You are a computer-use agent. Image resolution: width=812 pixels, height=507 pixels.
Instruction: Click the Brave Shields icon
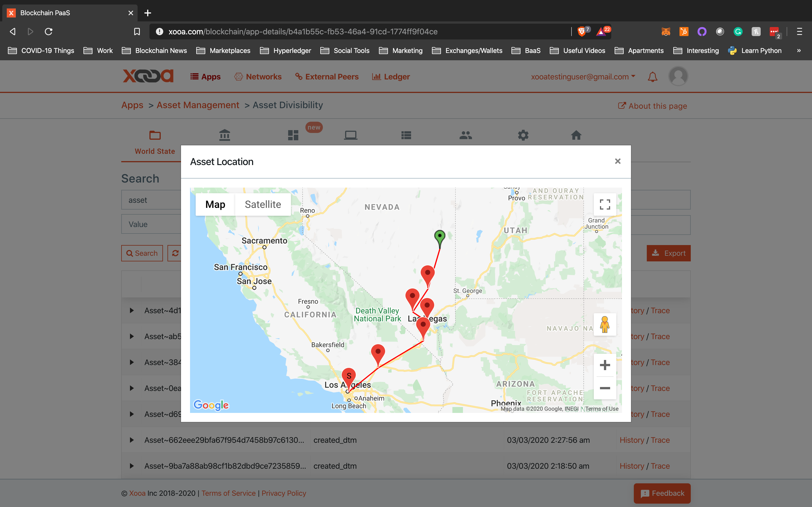pos(581,32)
